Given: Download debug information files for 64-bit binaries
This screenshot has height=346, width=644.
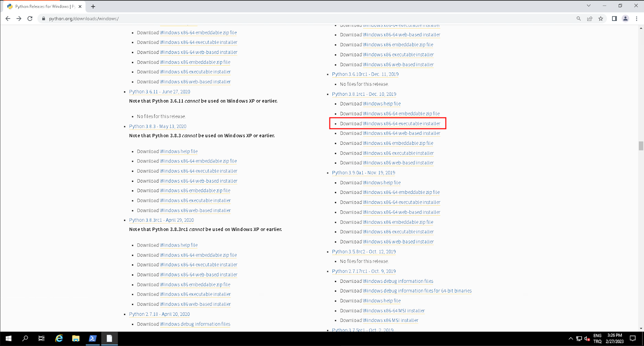Looking at the screenshot, I should [417, 291].
